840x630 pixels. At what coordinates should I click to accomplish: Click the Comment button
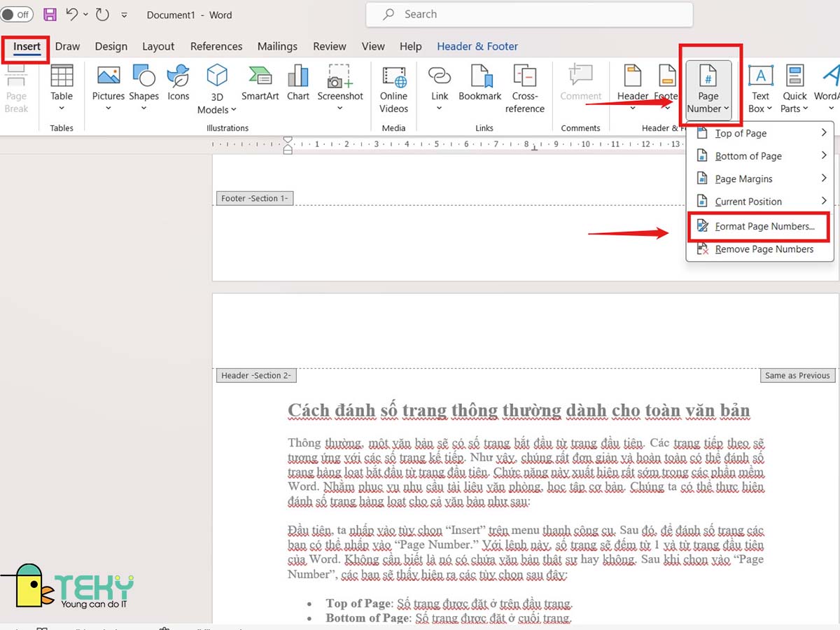point(581,84)
